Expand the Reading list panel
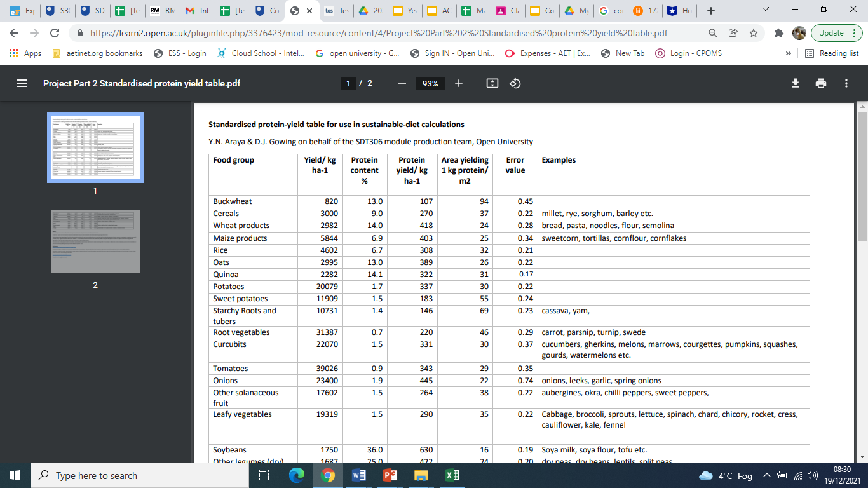The width and height of the screenshot is (868, 488). (x=832, y=53)
